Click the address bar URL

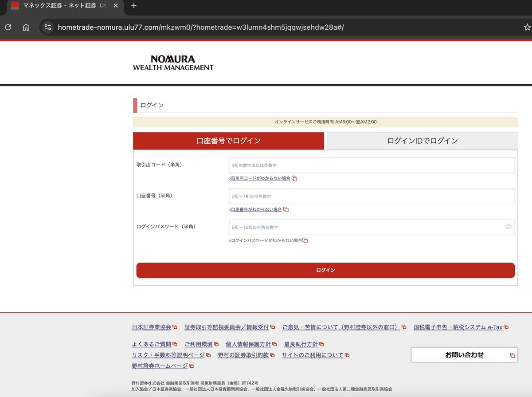pos(201,28)
